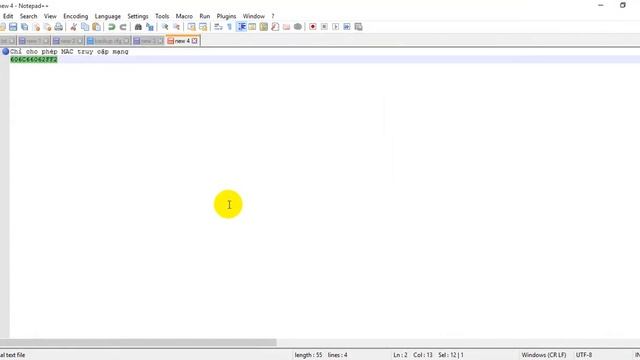Close the new 4 tab
The height and width of the screenshot is (360, 640).
195,41
